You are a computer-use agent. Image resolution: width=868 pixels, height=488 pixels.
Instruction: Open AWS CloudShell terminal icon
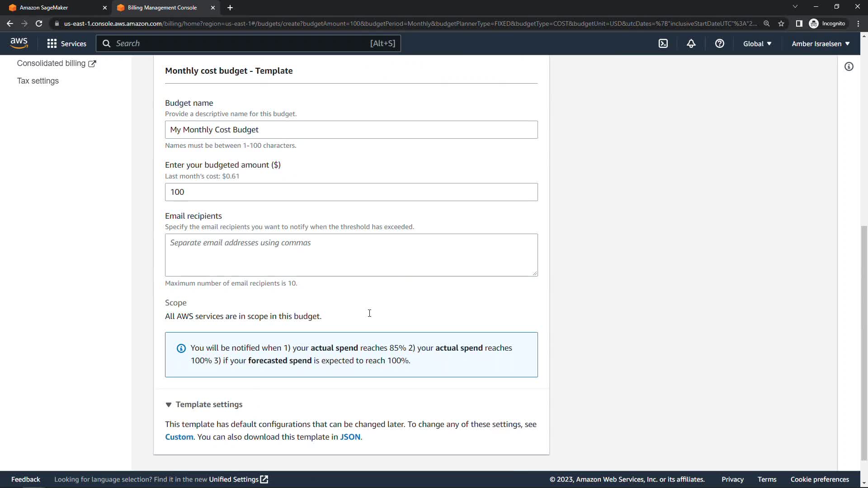[x=663, y=44]
